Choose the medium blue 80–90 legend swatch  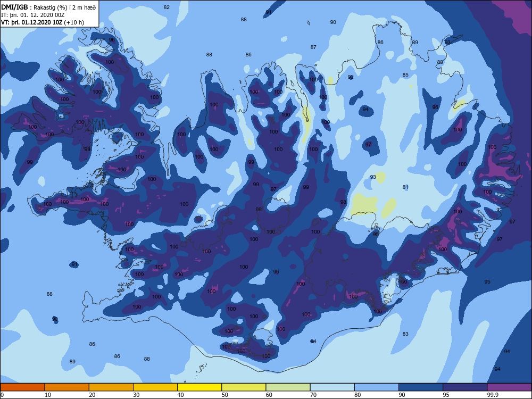[377, 387]
